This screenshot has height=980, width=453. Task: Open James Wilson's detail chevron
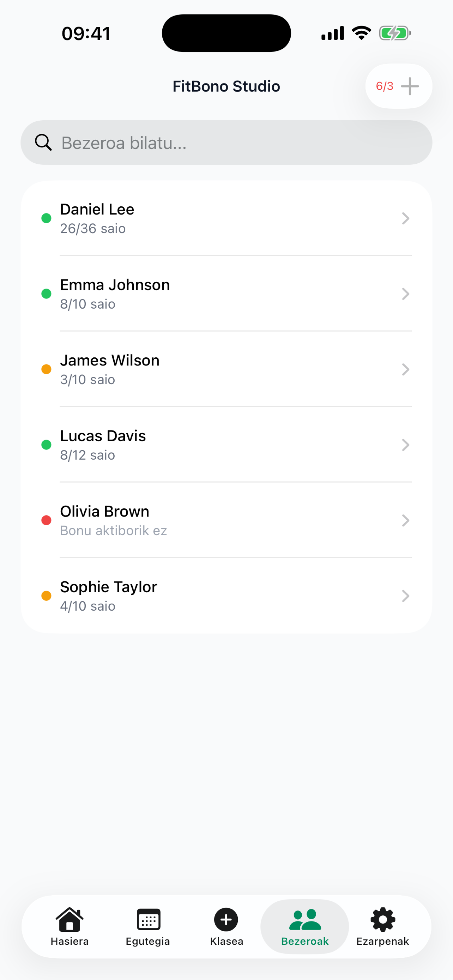[x=405, y=369]
